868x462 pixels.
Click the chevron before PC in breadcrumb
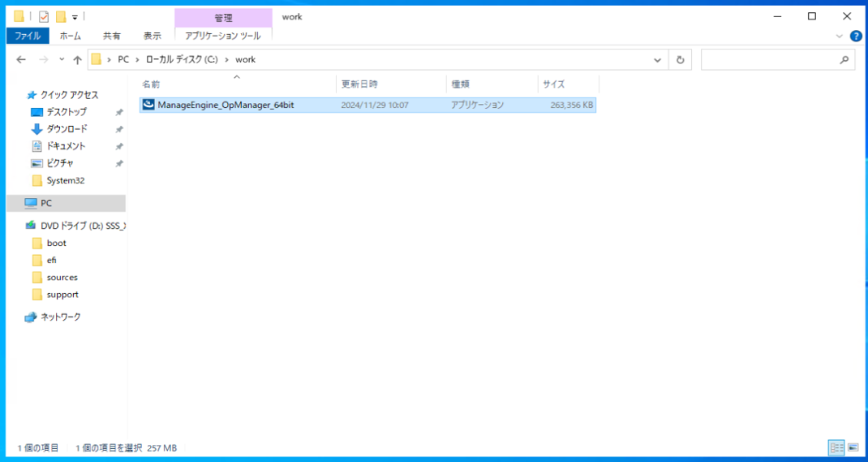click(109, 60)
